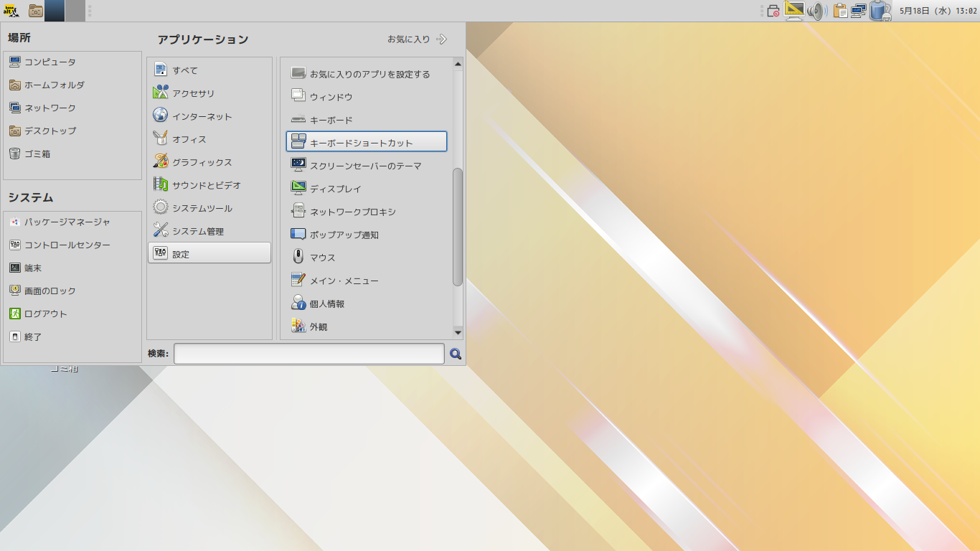
Task: Open 外観 appearance settings
Action: pyautogui.click(x=367, y=326)
